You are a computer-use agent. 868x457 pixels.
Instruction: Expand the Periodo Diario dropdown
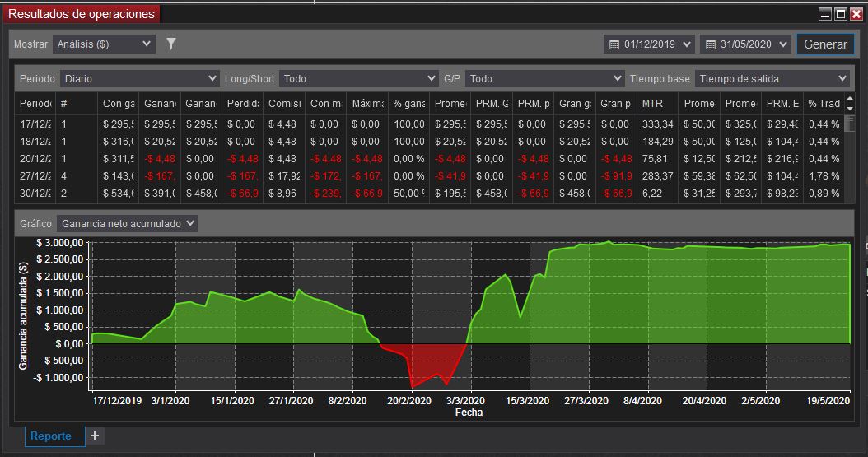[139, 78]
